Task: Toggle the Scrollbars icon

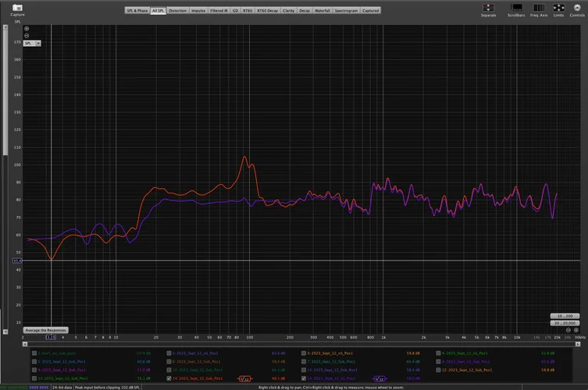Action: coord(516,7)
